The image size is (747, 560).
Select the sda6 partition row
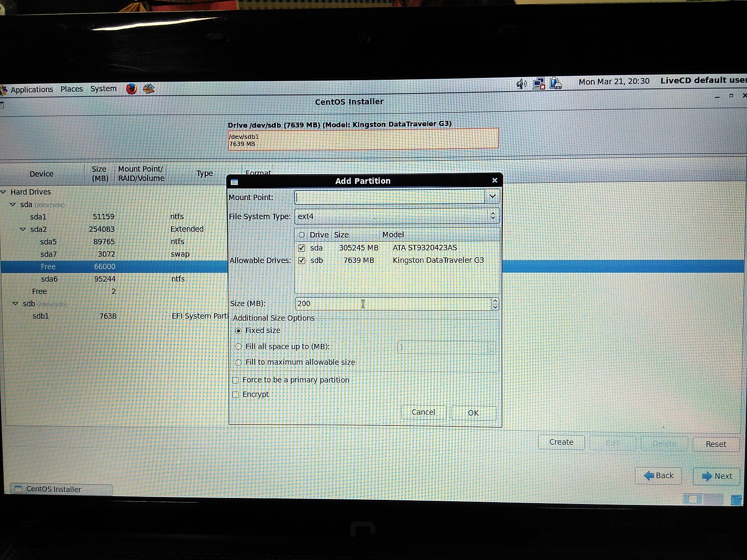pyautogui.click(x=114, y=279)
